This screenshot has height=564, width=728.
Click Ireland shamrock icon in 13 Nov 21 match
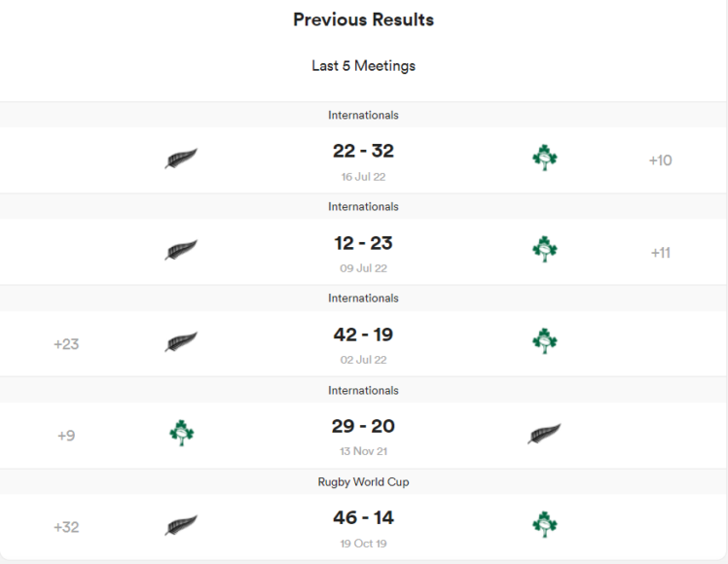[x=182, y=433]
